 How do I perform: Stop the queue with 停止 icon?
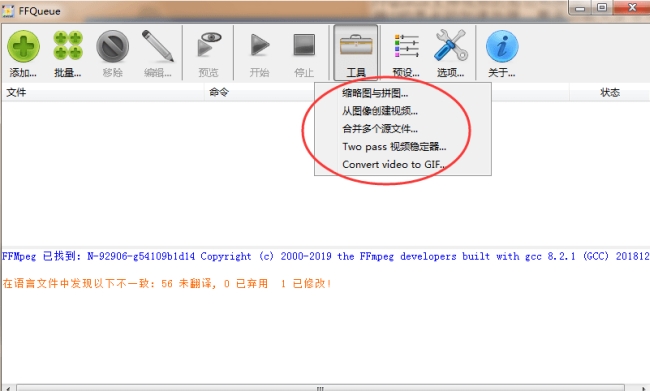tap(304, 45)
